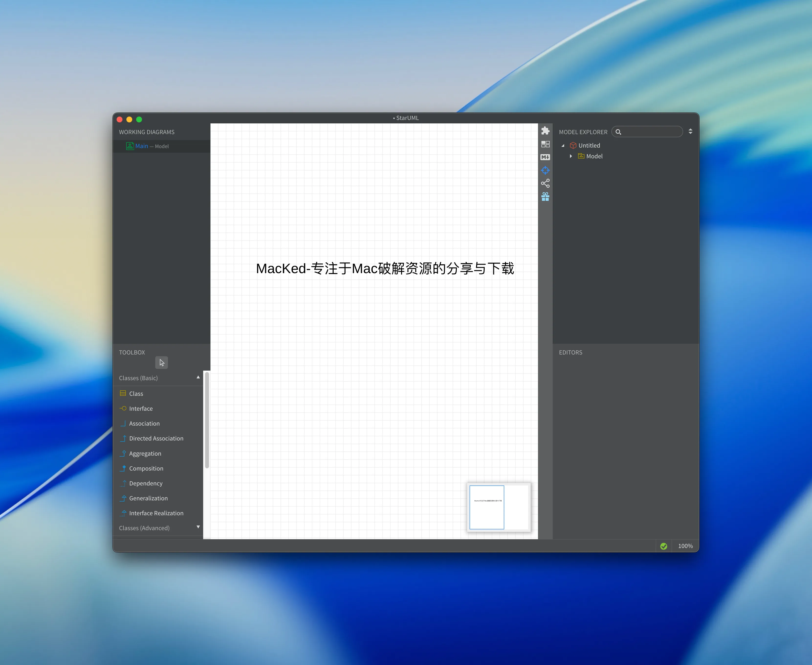
Task: Click the MODEL EXPLORER panel title
Action: [x=583, y=132]
